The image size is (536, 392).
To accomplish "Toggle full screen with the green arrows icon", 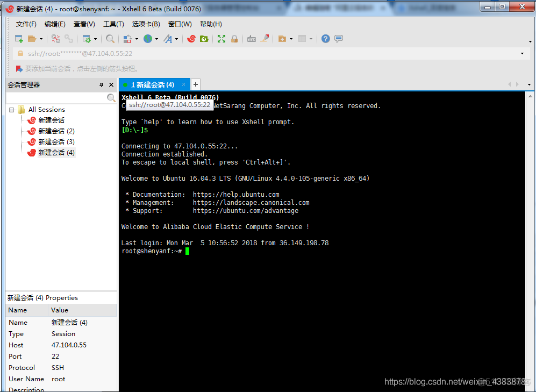I will (221, 39).
